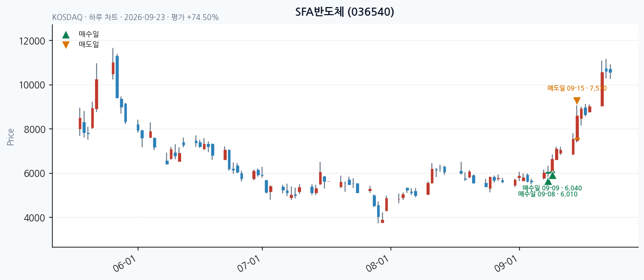Click the KOSDAQ subtitle line with 평가 +74.50%
The image size is (644, 280).
pos(136,18)
